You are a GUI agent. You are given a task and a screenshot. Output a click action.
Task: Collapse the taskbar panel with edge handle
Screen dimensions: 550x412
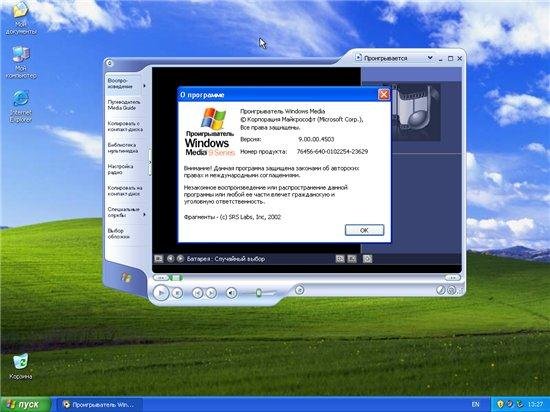pyautogui.click(x=150, y=162)
